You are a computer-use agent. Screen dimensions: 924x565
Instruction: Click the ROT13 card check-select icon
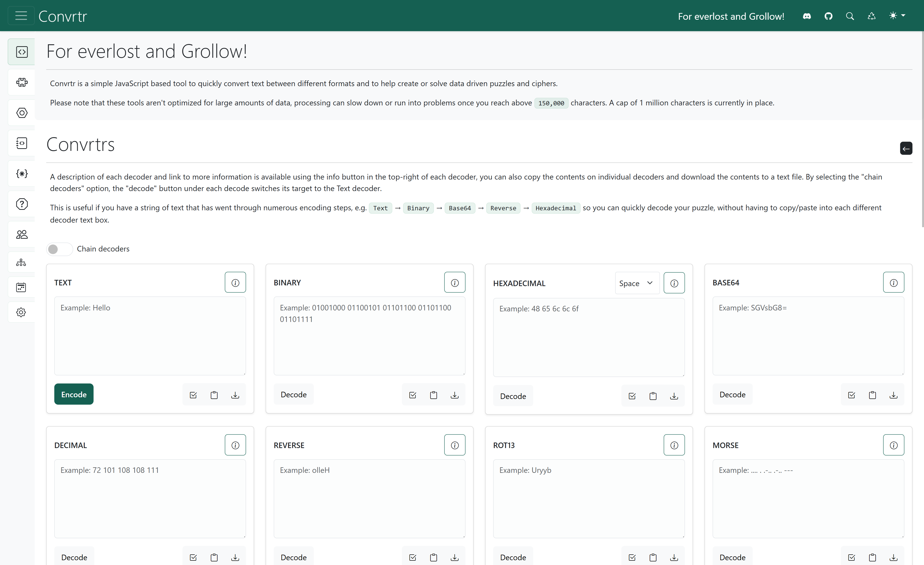[632, 557]
